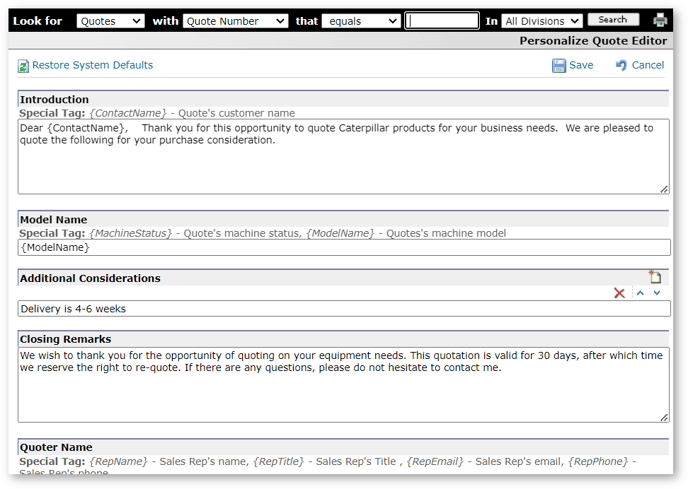The image size is (688, 489).
Task: Select the Model Name input field
Action: tap(343, 248)
